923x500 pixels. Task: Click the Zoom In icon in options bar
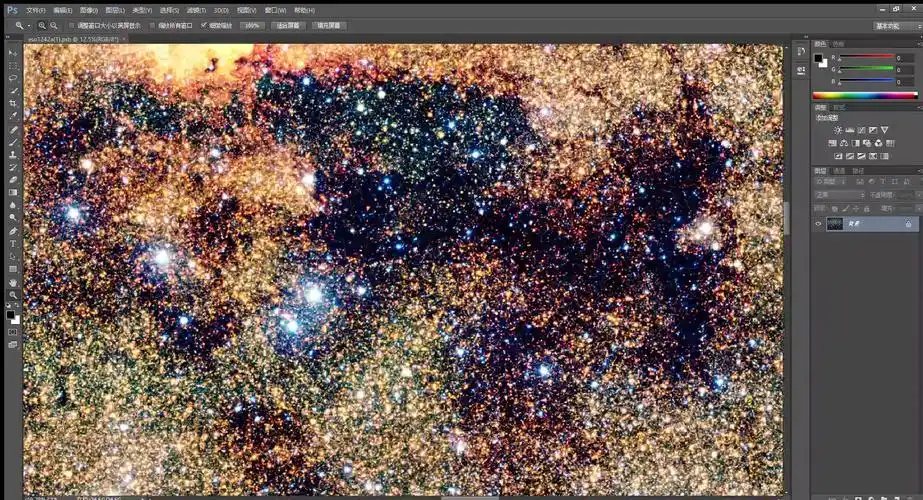42,25
